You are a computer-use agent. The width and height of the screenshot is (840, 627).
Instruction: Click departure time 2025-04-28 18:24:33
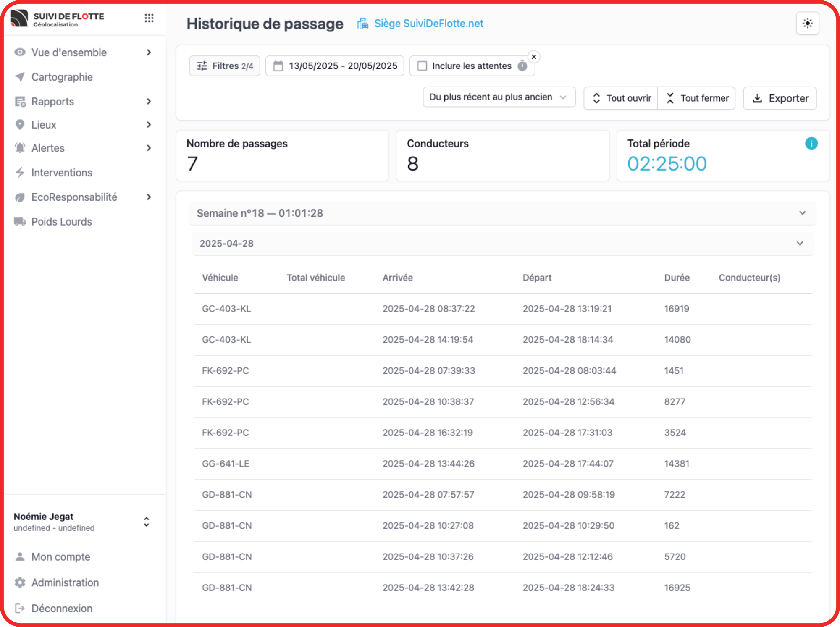tap(568, 588)
